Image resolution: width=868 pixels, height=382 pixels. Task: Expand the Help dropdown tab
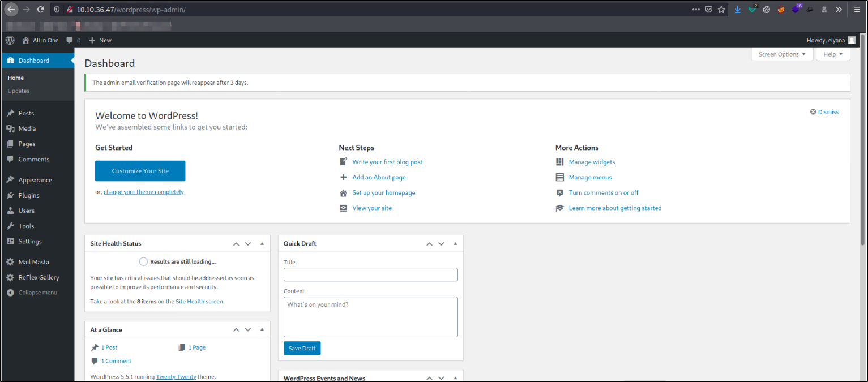833,54
